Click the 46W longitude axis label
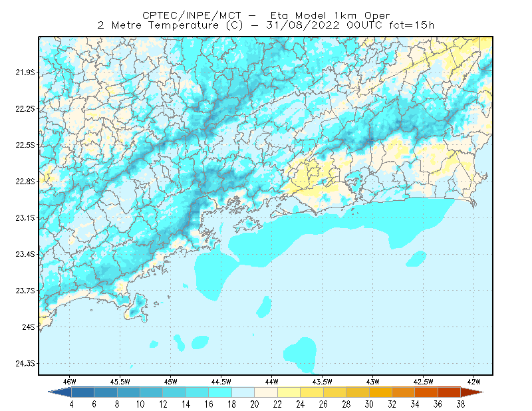Screen dimensions: 532x411 coord(70,382)
